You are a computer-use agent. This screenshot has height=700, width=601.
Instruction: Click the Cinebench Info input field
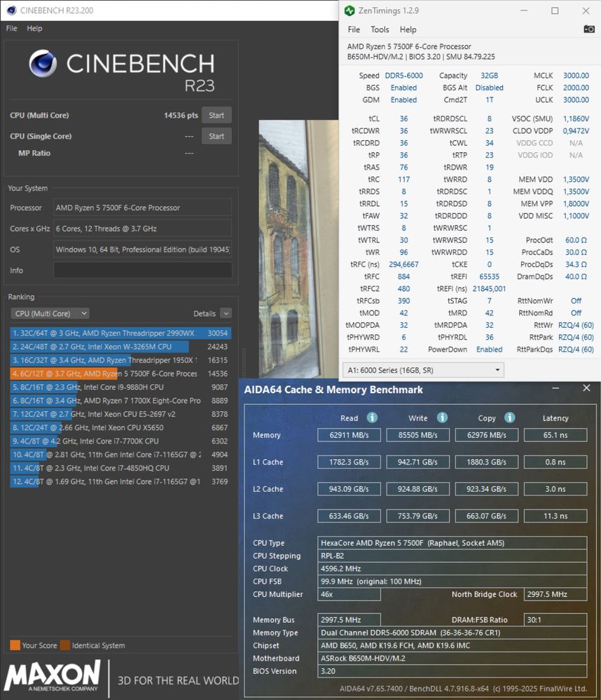[x=143, y=270]
